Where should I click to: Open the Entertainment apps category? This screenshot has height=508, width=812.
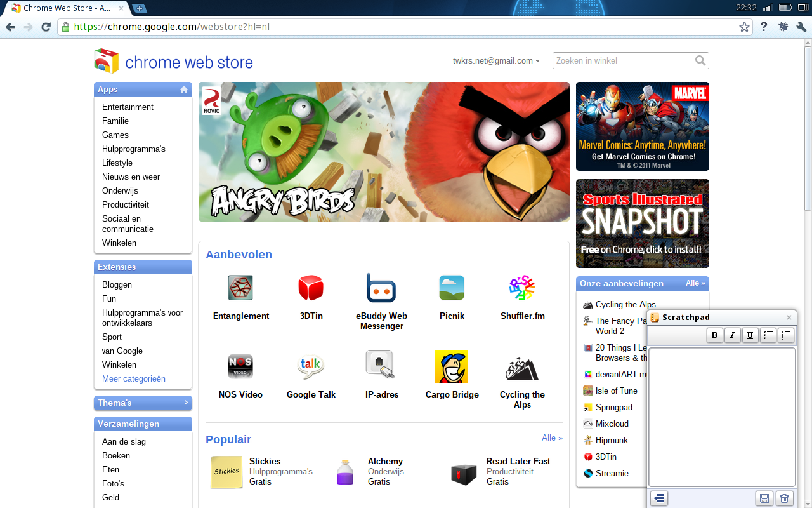128,107
